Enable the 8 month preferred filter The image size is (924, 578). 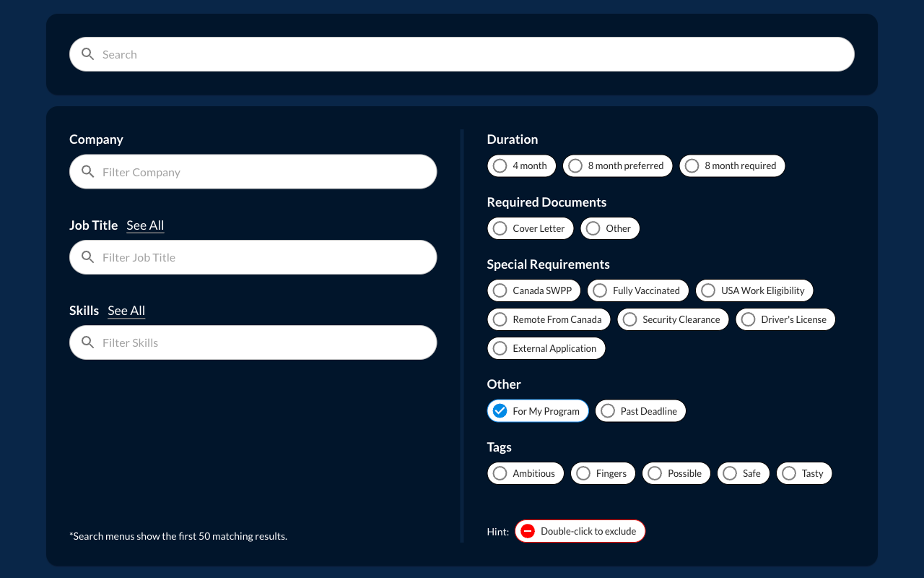618,165
